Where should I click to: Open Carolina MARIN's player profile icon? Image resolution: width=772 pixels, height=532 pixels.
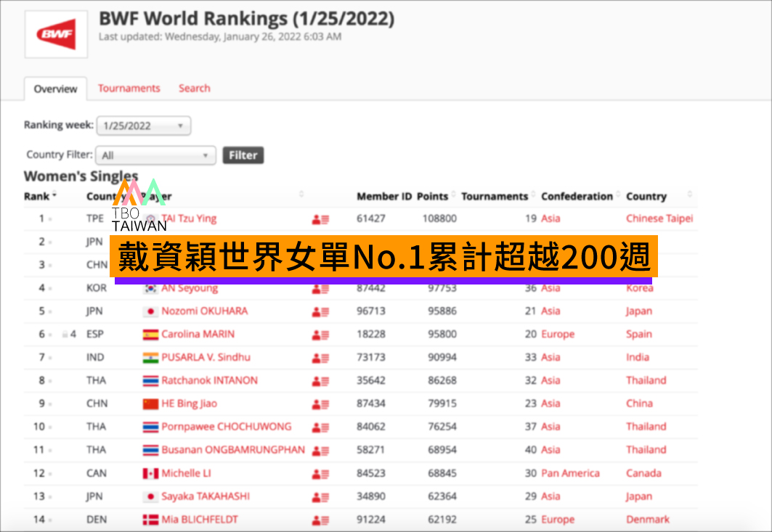320,335
